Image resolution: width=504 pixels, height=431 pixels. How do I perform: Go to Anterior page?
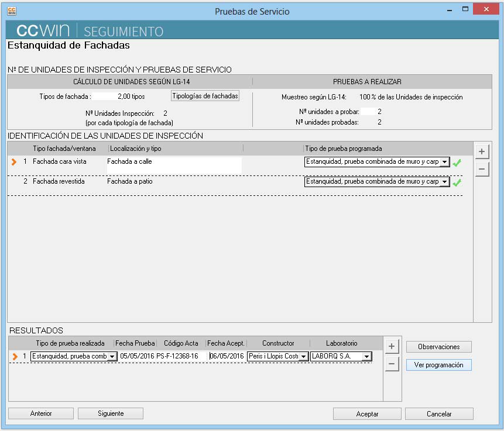click(41, 413)
